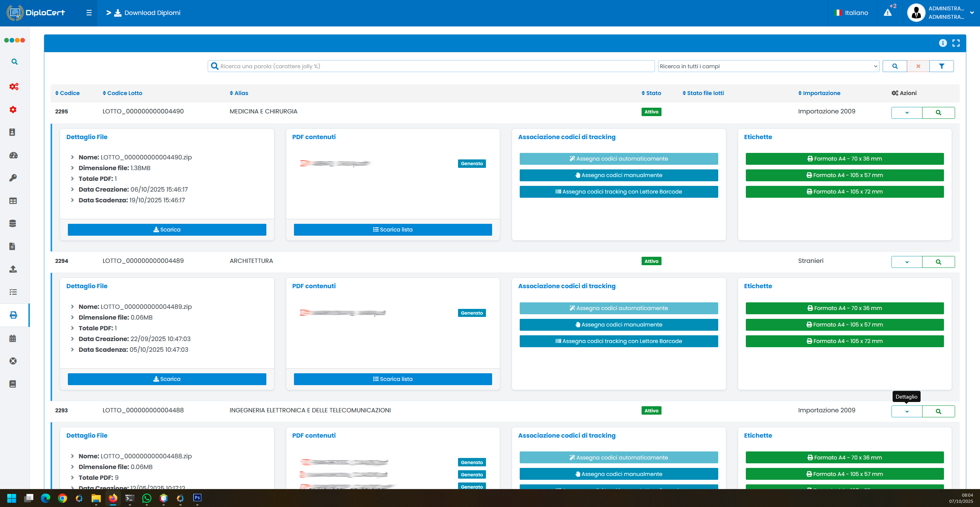Click Scarica button for LOTTO_000000000004490

(x=167, y=230)
